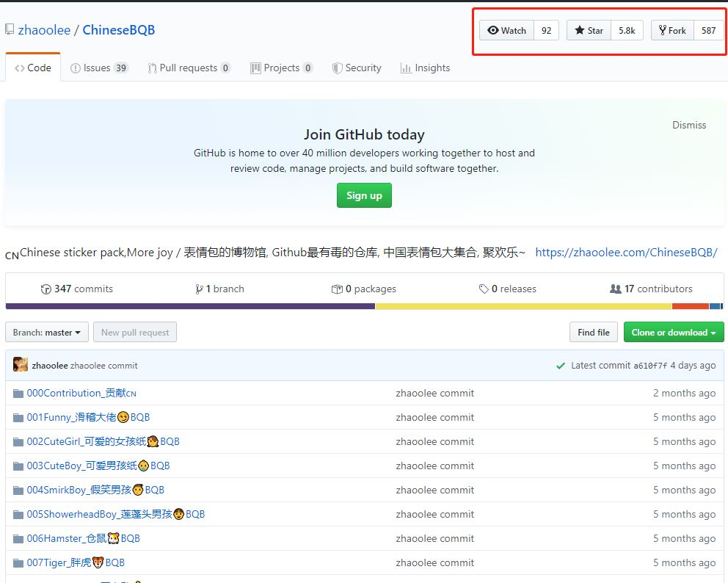Click the Find file button
728x583 pixels.
(x=594, y=333)
